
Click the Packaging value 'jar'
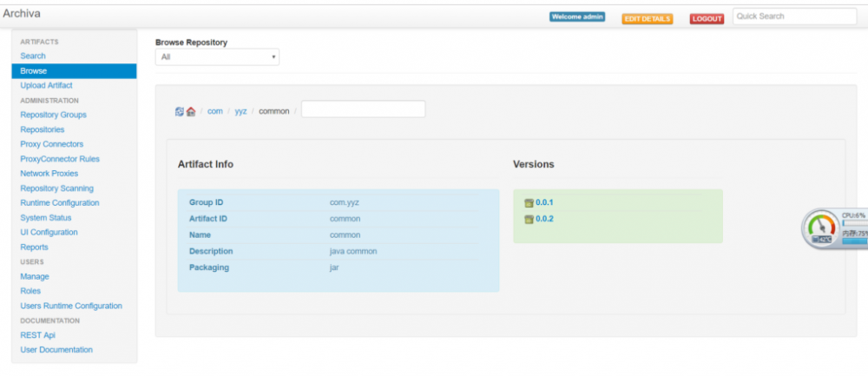click(334, 267)
